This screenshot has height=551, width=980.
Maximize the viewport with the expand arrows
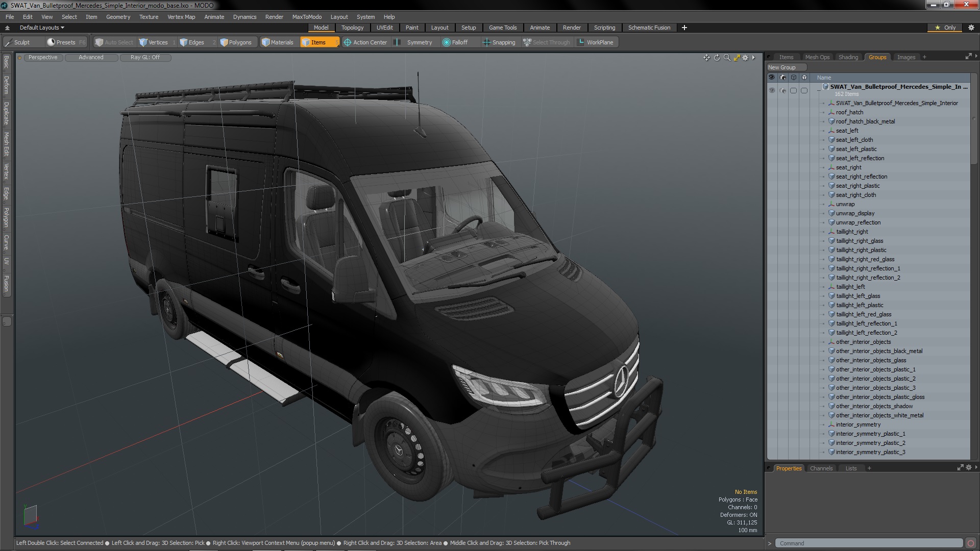[737, 58]
